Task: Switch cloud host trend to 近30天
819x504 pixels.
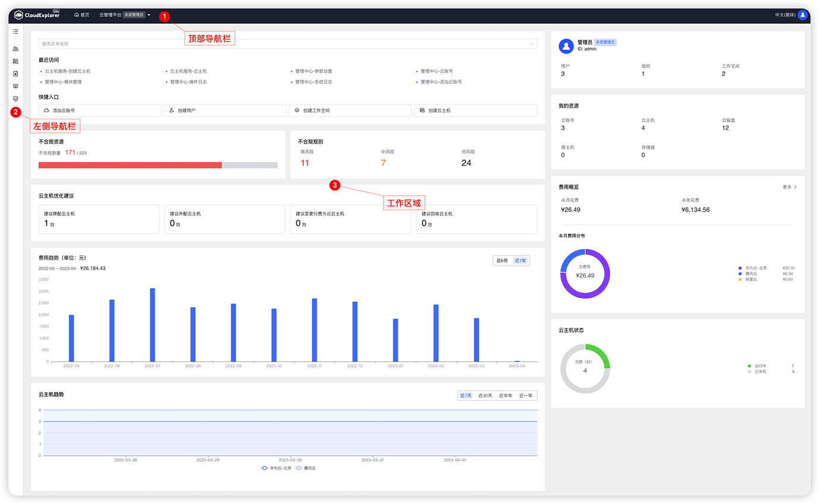Action: tap(485, 395)
